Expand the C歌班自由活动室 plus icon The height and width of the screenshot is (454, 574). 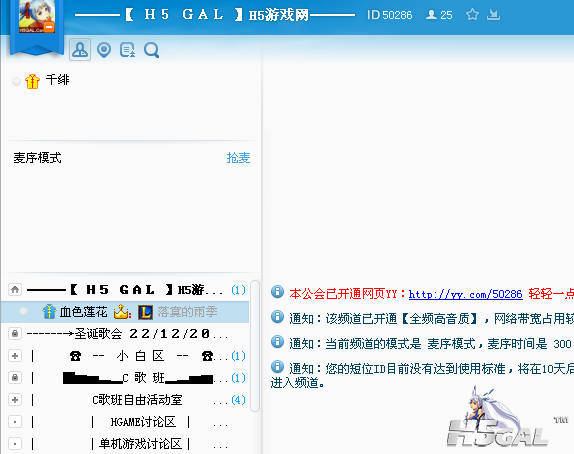click(x=15, y=399)
